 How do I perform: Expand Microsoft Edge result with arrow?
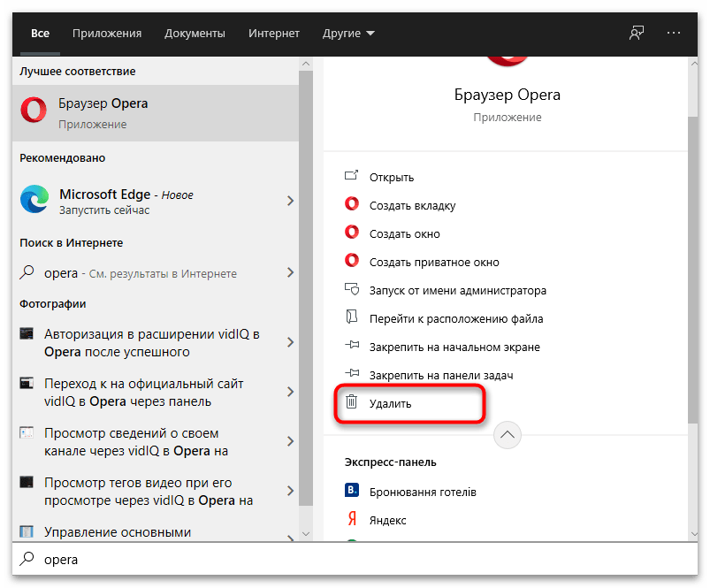pos(290,202)
